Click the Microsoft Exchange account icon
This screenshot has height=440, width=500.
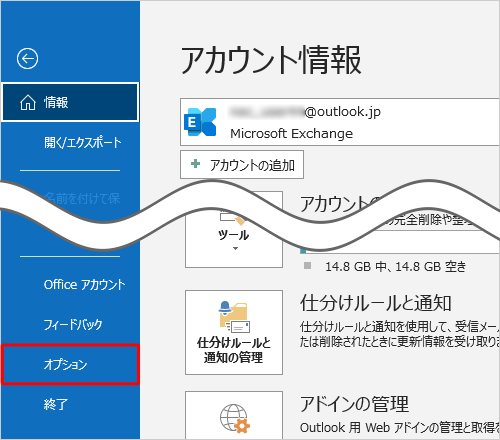point(200,122)
